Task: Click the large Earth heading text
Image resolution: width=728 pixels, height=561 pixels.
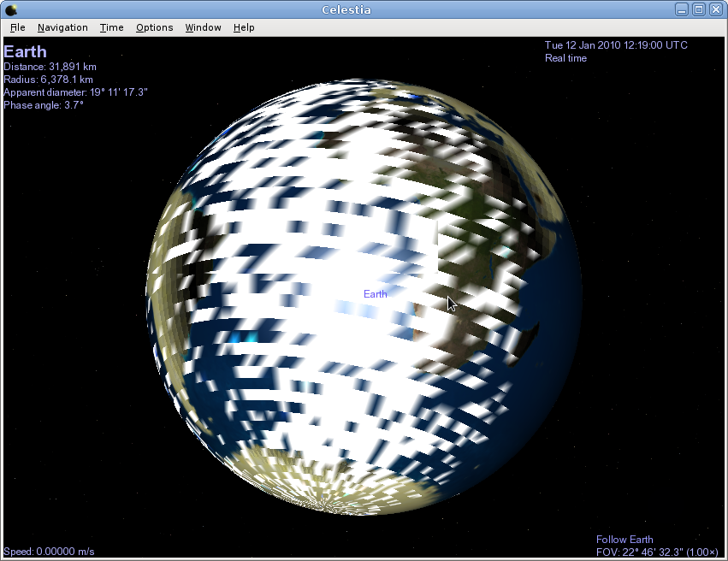Action: pos(25,51)
